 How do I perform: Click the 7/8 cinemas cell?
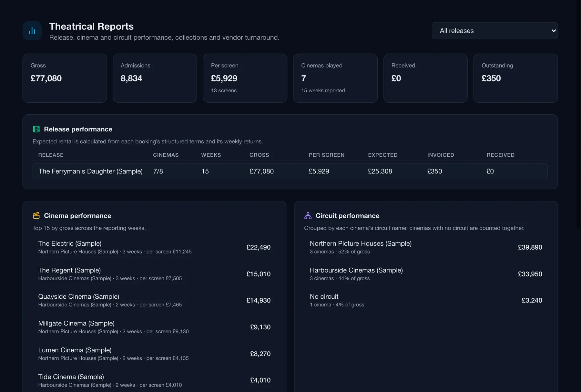pos(158,171)
